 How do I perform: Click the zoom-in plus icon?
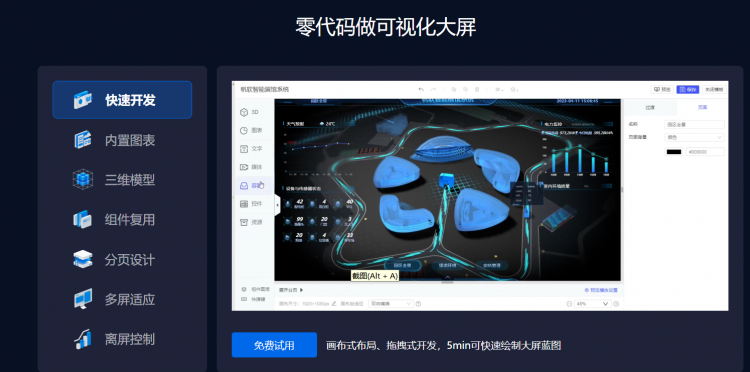[x=616, y=304]
